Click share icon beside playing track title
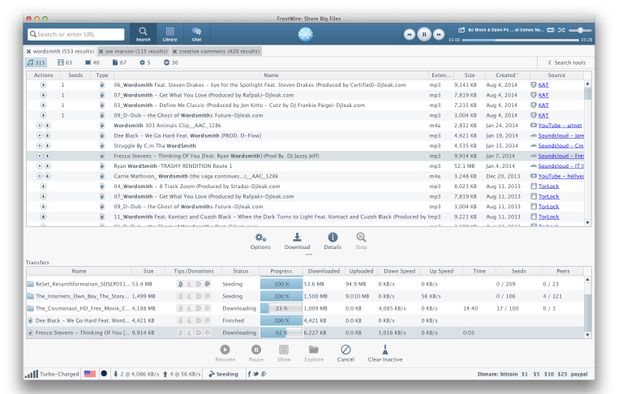 pos(462,30)
